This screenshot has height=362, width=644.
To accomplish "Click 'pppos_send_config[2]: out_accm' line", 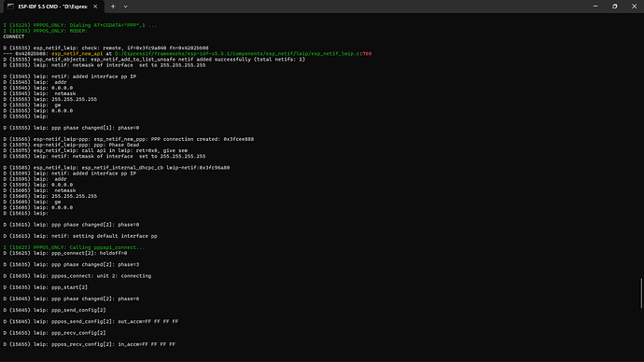I will tap(91, 321).
